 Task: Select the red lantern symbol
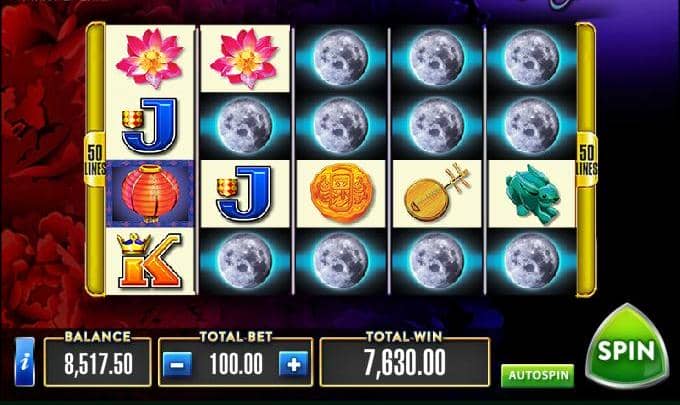click(x=150, y=193)
